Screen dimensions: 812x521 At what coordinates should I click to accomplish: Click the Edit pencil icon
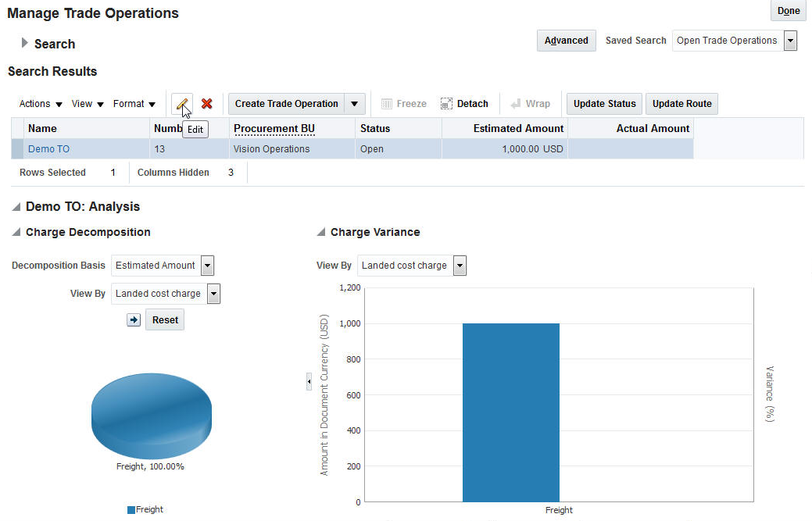click(182, 104)
